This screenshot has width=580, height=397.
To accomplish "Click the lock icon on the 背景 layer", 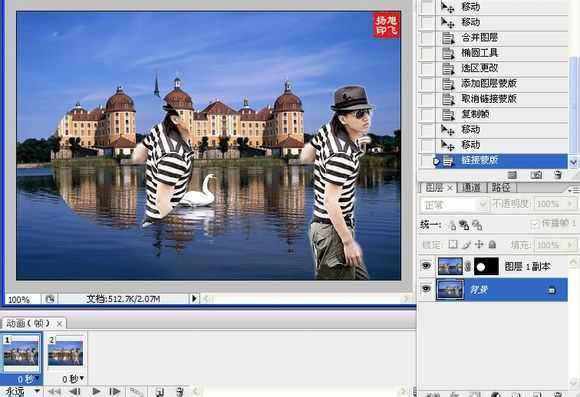I will point(551,290).
